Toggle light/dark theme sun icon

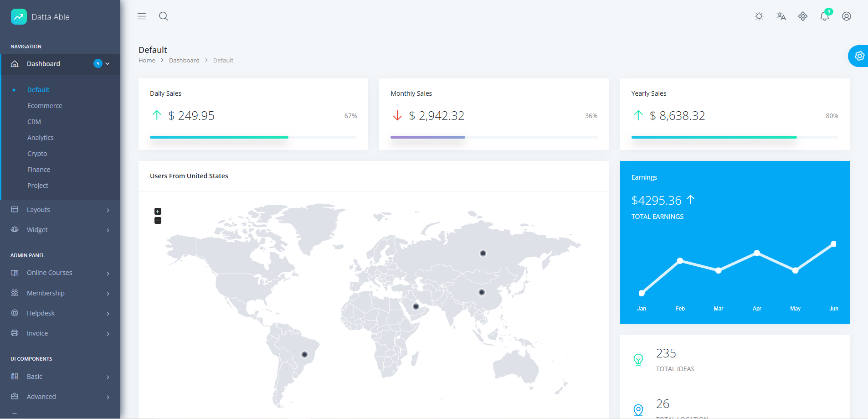(x=759, y=16)
